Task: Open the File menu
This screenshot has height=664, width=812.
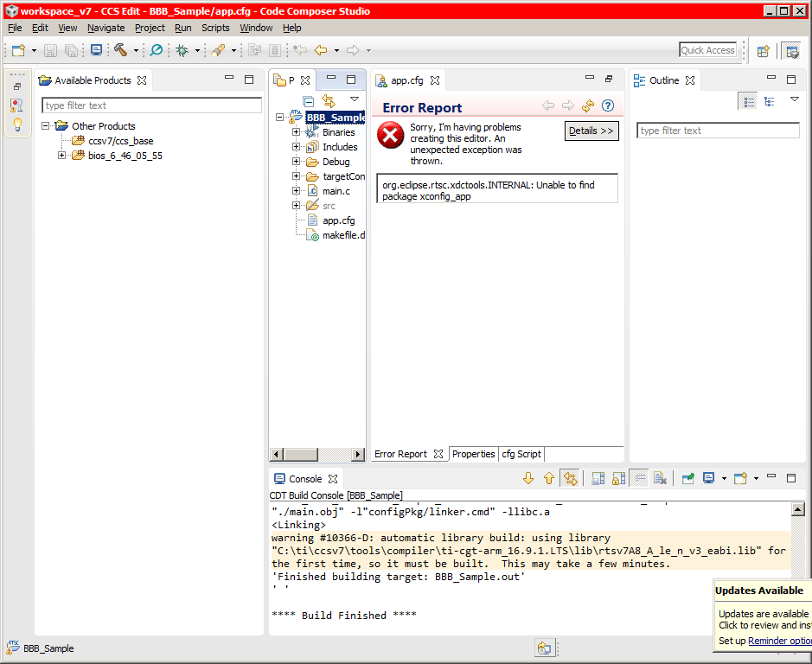Action: click(x=15, y=28)
